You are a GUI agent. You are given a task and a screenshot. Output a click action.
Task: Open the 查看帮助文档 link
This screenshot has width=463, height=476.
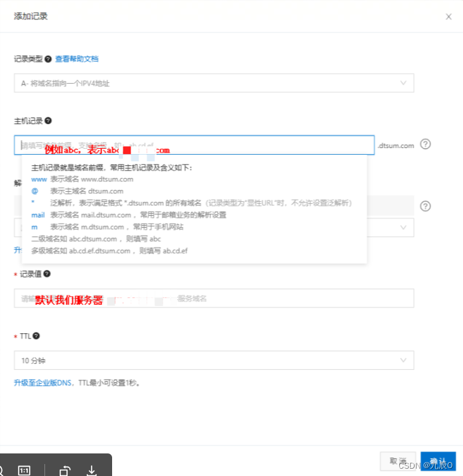tap(77, 59)
